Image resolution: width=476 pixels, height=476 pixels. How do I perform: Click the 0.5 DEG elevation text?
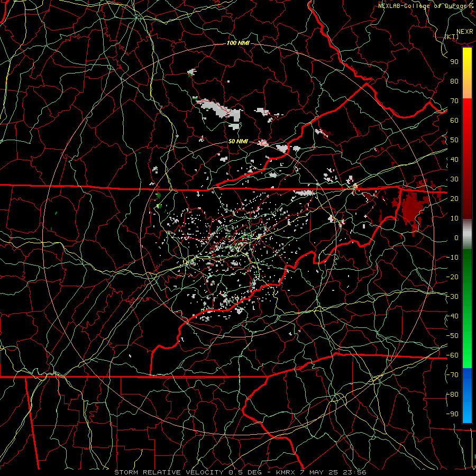pyautogui.click(x=248, y=472)
